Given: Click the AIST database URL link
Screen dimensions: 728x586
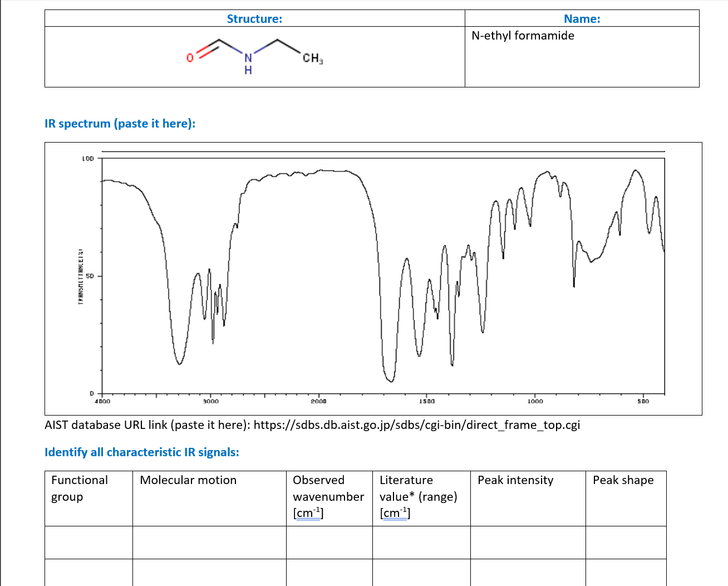Looking at the screenshot, I should tap(416, 425).
